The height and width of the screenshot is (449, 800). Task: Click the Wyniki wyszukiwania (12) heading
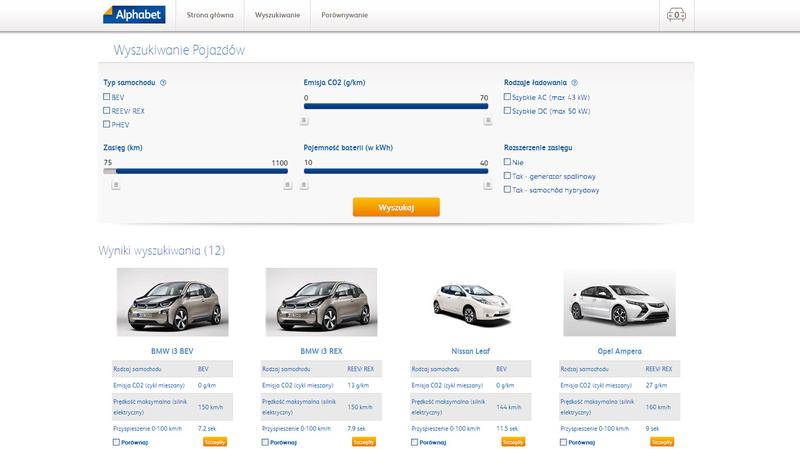point(162,251)
